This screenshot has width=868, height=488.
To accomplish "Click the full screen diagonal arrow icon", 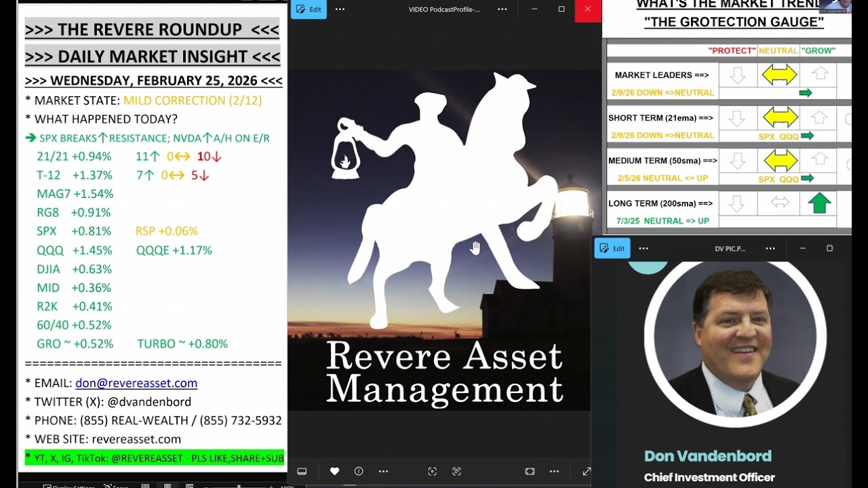I will tap(586, 471).
